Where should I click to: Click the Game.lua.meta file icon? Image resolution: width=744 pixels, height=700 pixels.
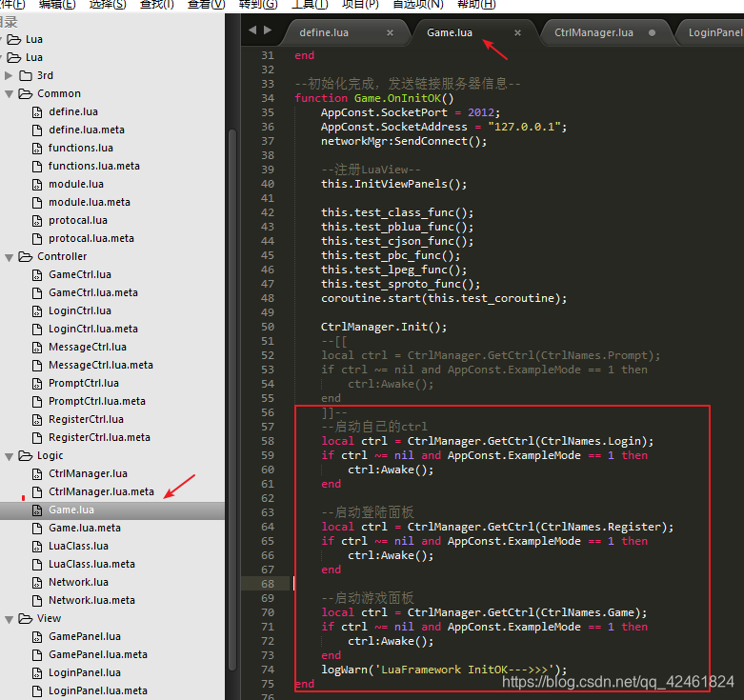point(37,529)
